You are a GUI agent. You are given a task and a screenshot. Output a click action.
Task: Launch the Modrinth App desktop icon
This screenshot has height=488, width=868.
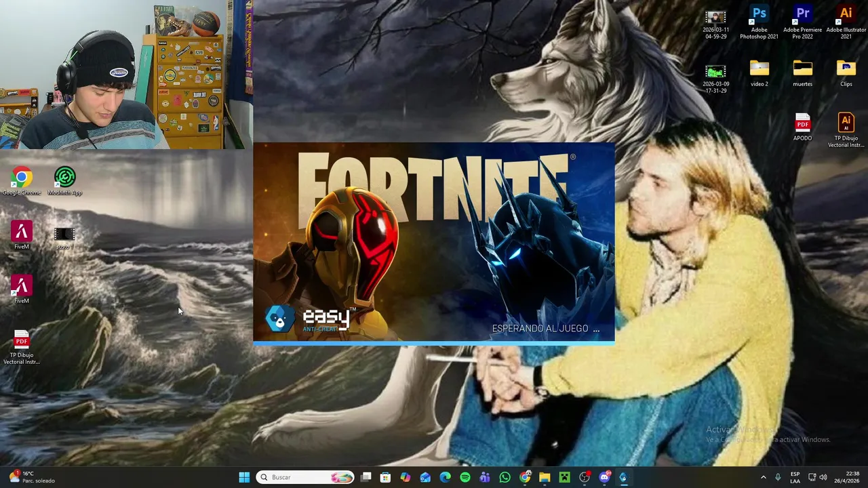click(x=65, y=181)
